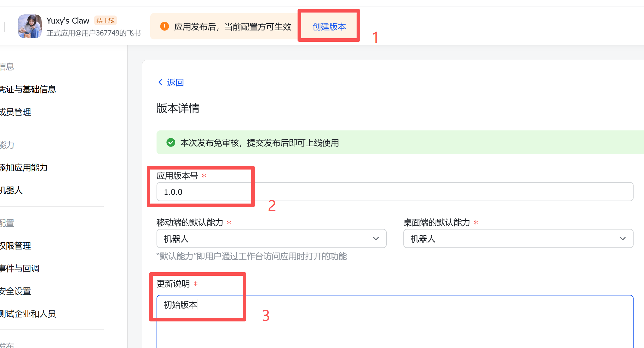Go to 事件与回调 sidebar item
644x348 pixels.
pos(20,268)
